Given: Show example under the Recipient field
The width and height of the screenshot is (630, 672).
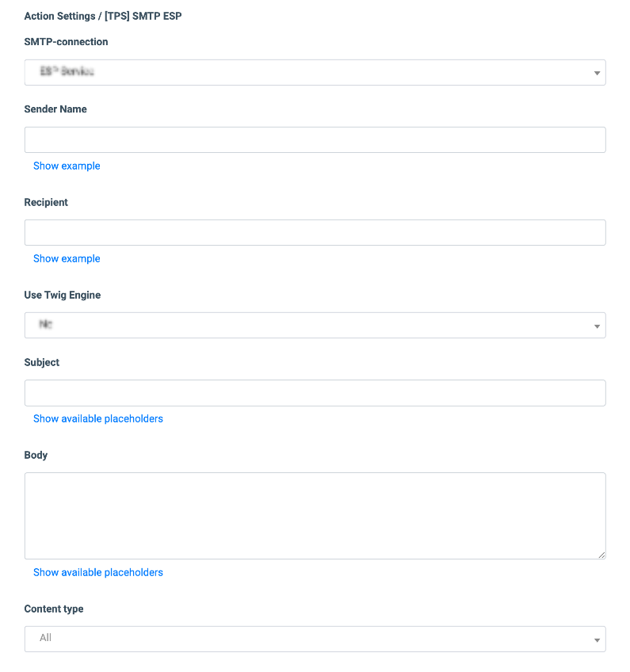Looking at the screenshot, I should click(67, 258).
